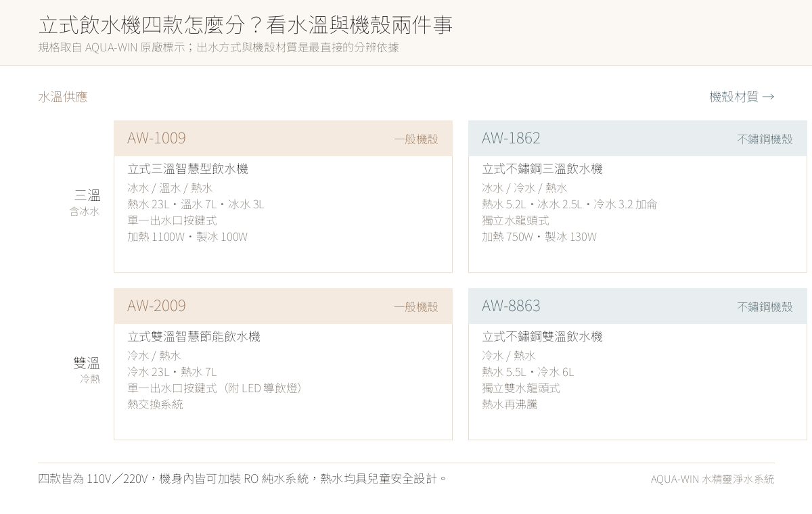Select the 加熱 1100W・製冰 100W power line
Viewport: 812px width, 514px height.
click(x=187, y=237)
